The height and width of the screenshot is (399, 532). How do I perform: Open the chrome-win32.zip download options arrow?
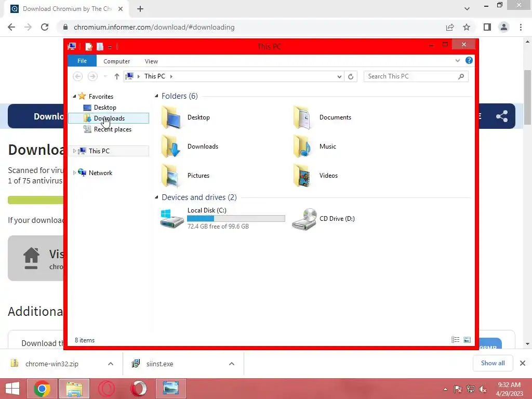tap(111, 364)
